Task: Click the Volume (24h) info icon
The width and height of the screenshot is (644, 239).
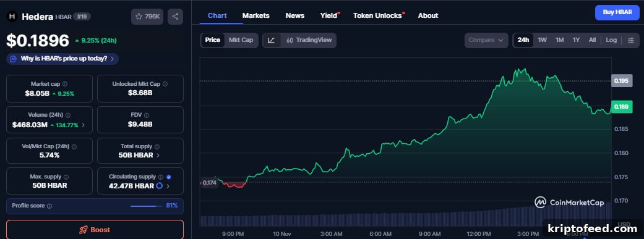Action: click(68, 115)
